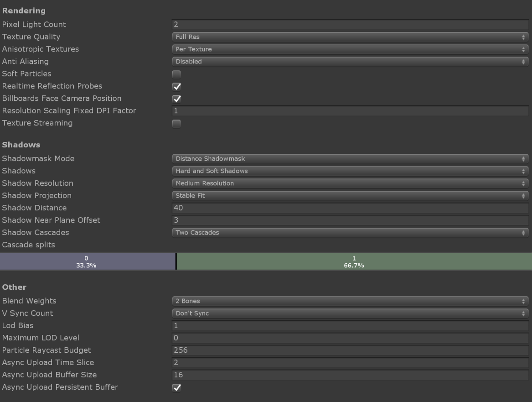
Task: Enable Texture Streaming
Action: 176,123
